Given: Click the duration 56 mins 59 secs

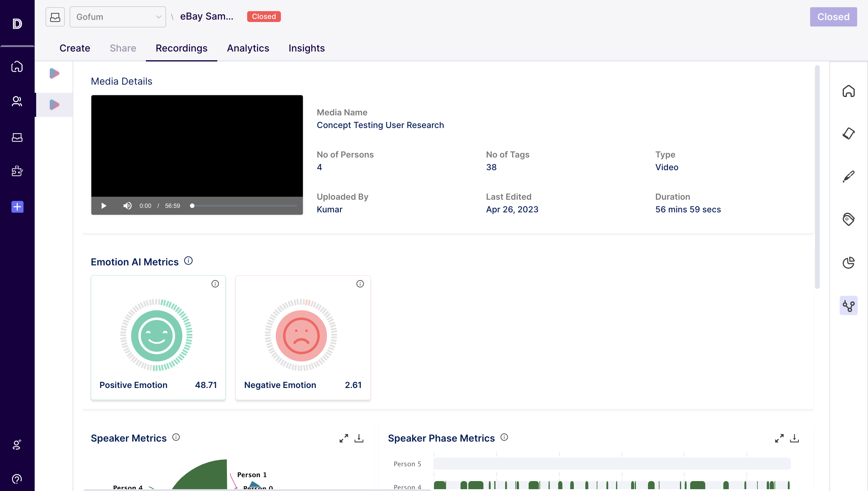Looking at the screenshot, I should 688,209.
